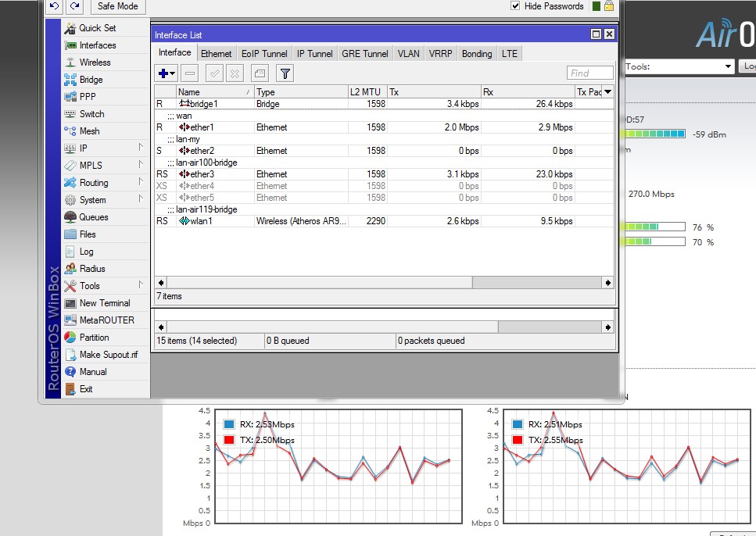
Task: Open New Terminal from sidebar
Action: pyautogui.click(x=105, y=303)
